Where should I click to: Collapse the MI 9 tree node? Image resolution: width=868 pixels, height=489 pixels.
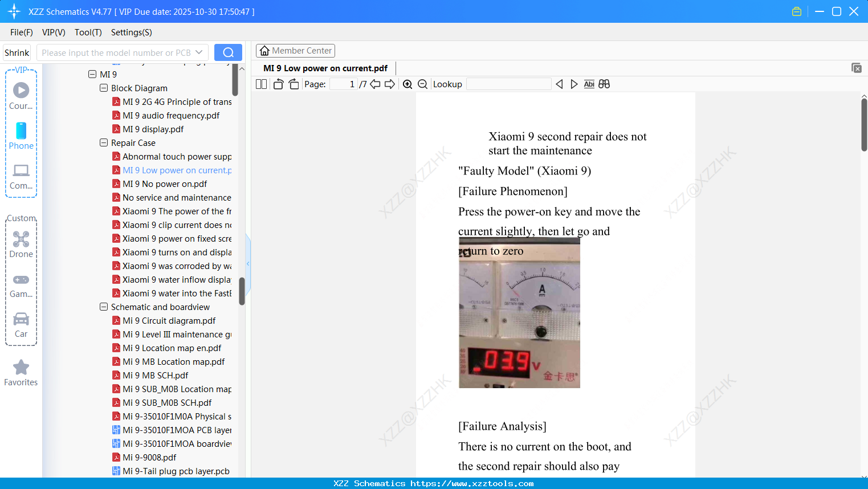point(92,74)
